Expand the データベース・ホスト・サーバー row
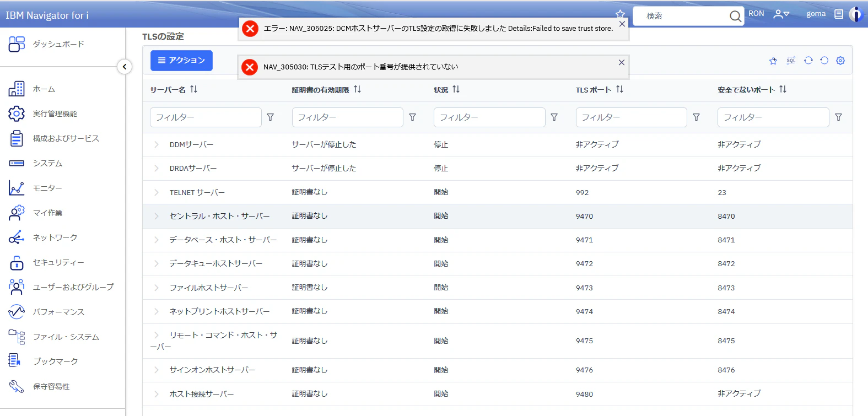This screenshot has height=416, width=868. click(157, 240)
